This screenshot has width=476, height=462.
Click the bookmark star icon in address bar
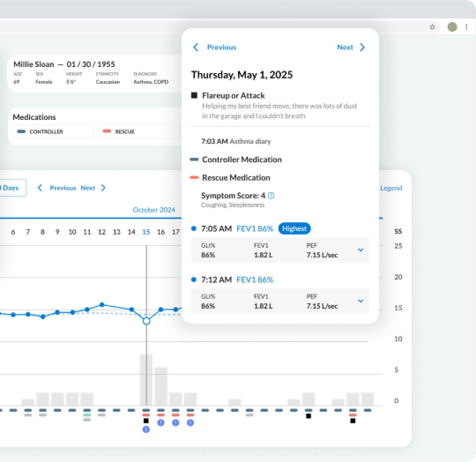click(432, 27)
